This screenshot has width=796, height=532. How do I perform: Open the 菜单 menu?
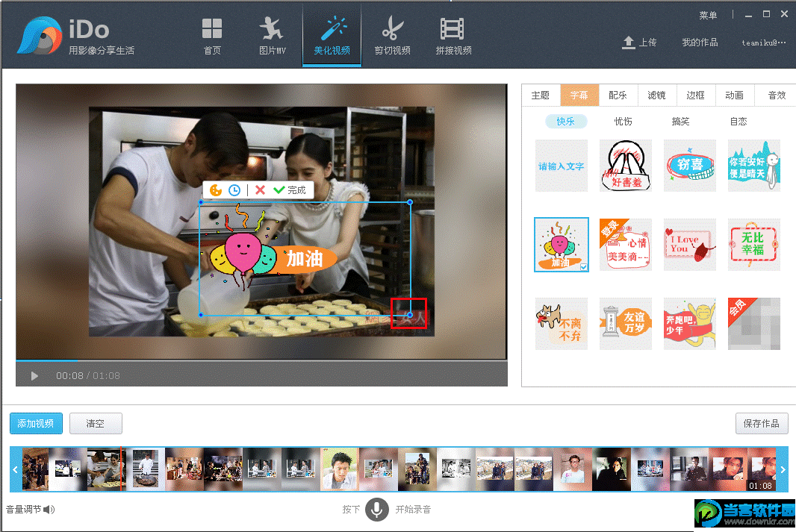(x=708, y=15)
